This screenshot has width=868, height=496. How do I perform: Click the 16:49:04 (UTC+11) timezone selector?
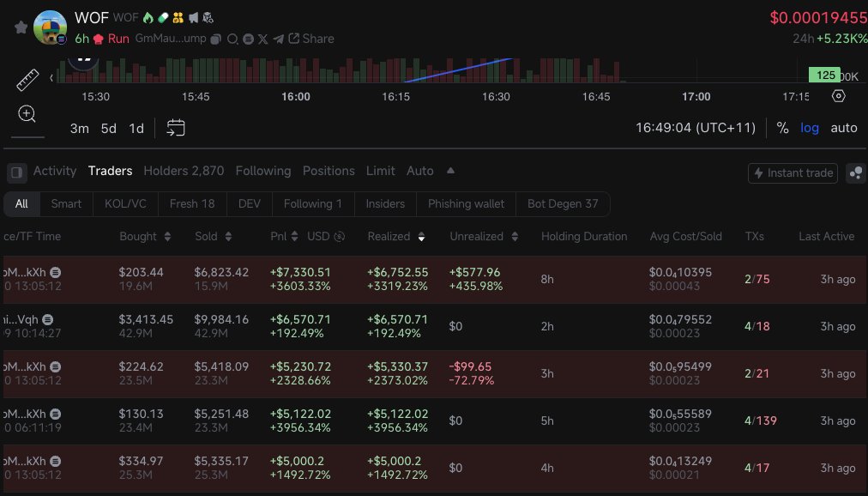point(696,128)
